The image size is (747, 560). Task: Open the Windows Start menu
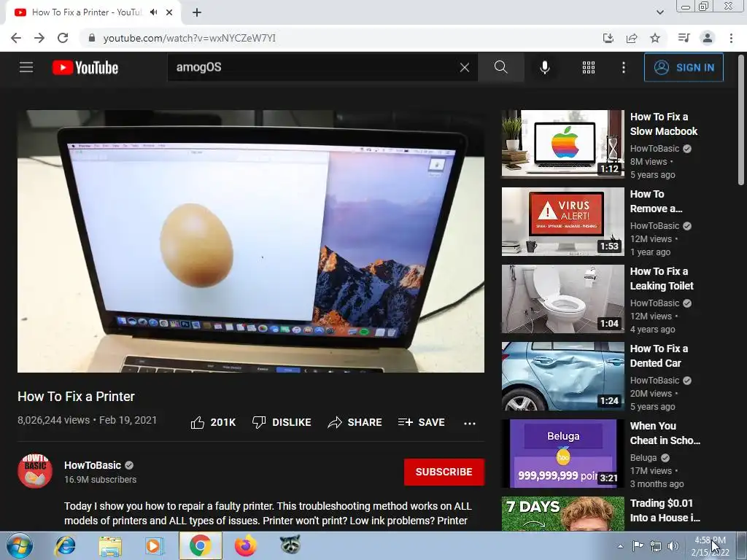(x=20, y=545)
